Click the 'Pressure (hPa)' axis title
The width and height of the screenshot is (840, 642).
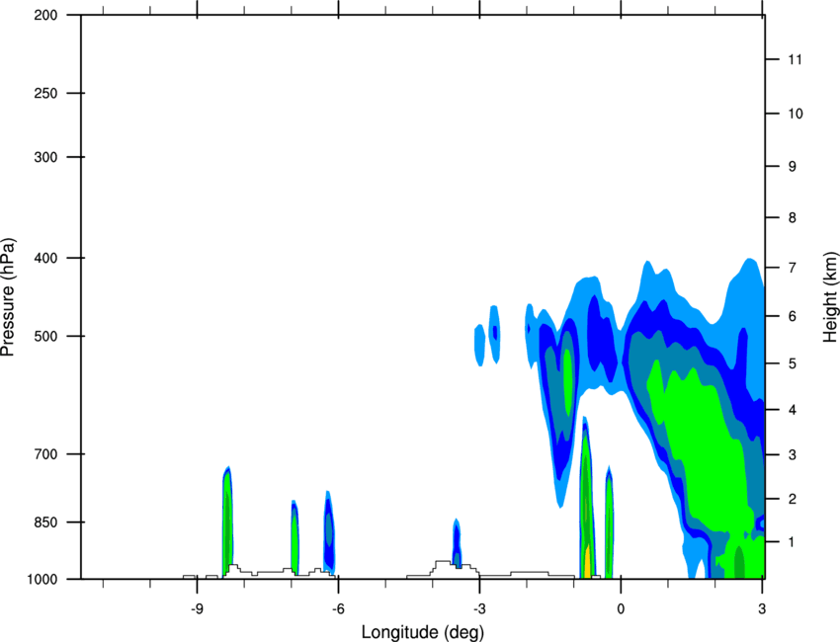8,297
